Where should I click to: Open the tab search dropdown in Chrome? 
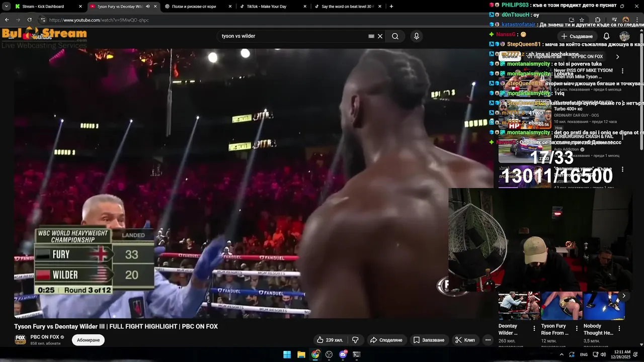6,7
